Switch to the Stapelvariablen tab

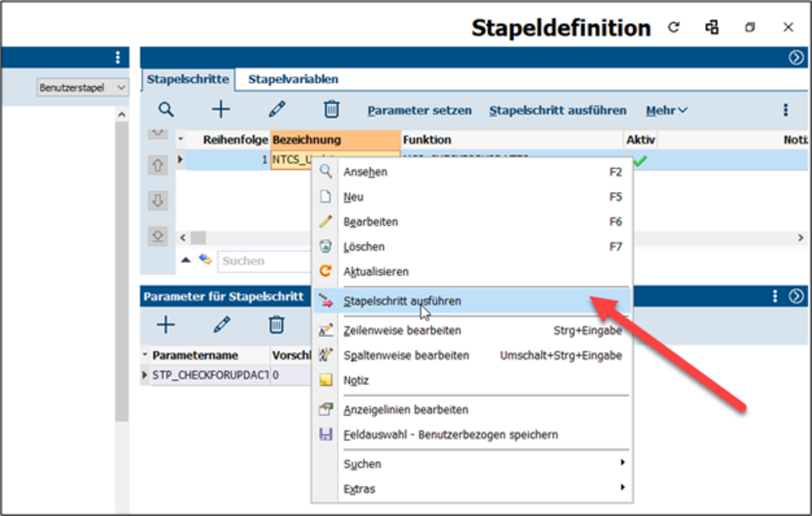(293, 79)
